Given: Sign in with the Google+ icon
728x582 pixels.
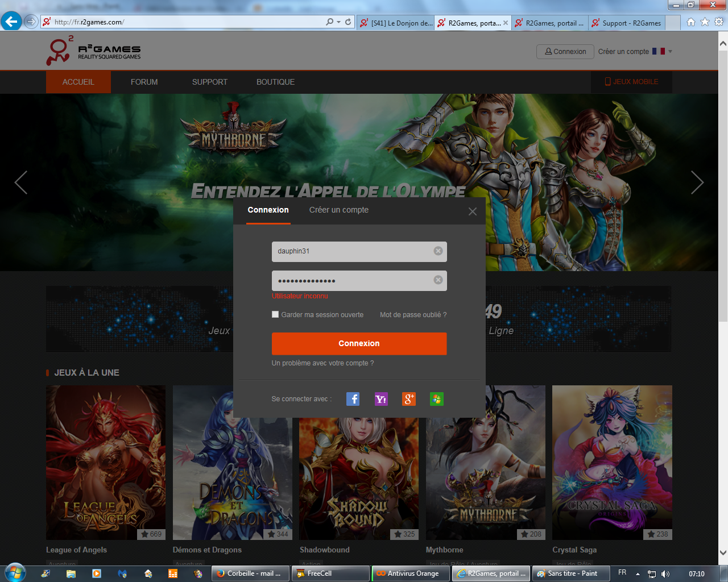Looking at the screenshot, I should [x=408, y=399].
